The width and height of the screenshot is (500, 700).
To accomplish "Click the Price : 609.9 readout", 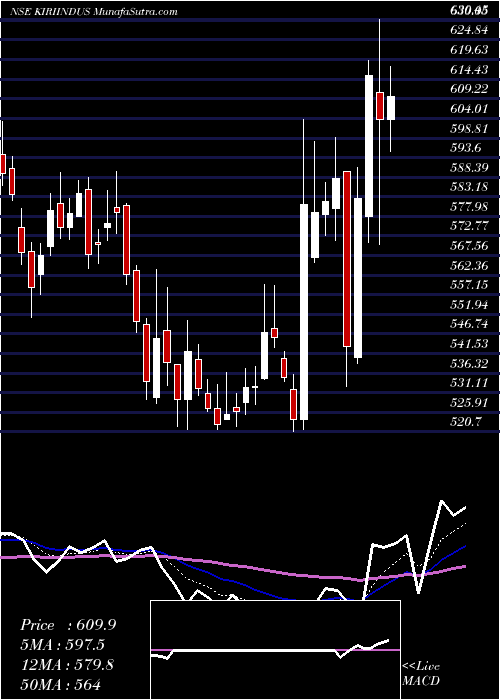I will pos(68,625).
